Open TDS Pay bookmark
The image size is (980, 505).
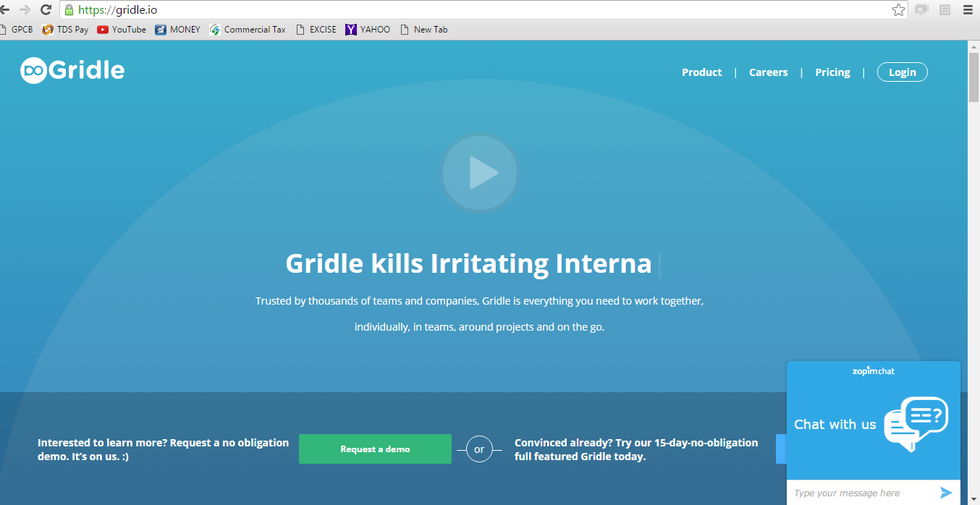pyautogui.click(x=65, y=30)
